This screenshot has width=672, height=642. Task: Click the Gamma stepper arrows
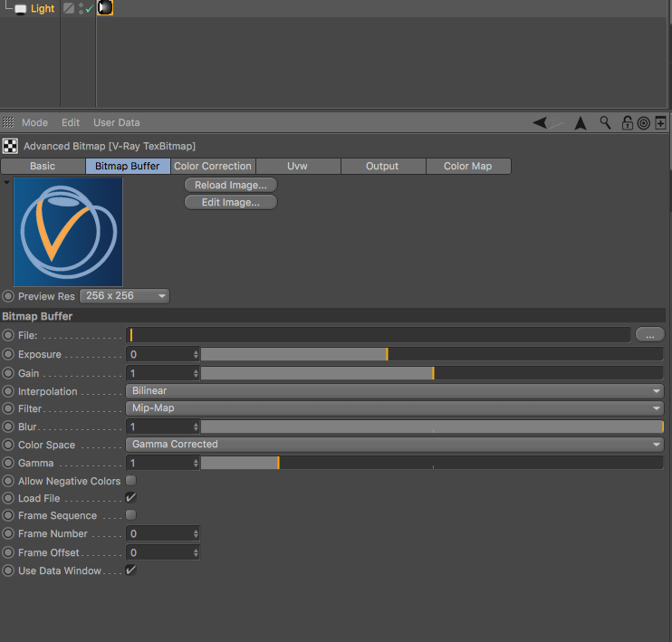(196, 463)
